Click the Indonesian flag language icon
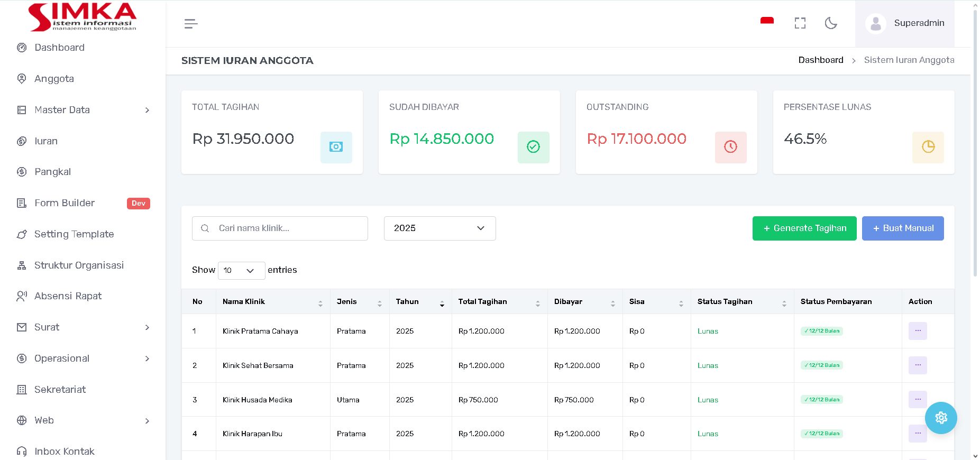The width and height of the screenshot is (980, 460). tap(767, 22)
